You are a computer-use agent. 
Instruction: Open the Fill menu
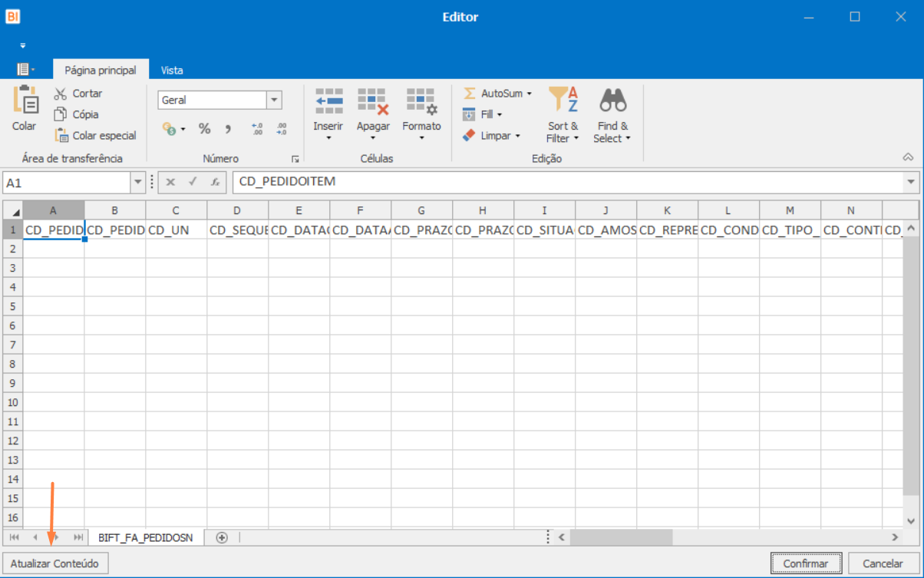(483, 114)
